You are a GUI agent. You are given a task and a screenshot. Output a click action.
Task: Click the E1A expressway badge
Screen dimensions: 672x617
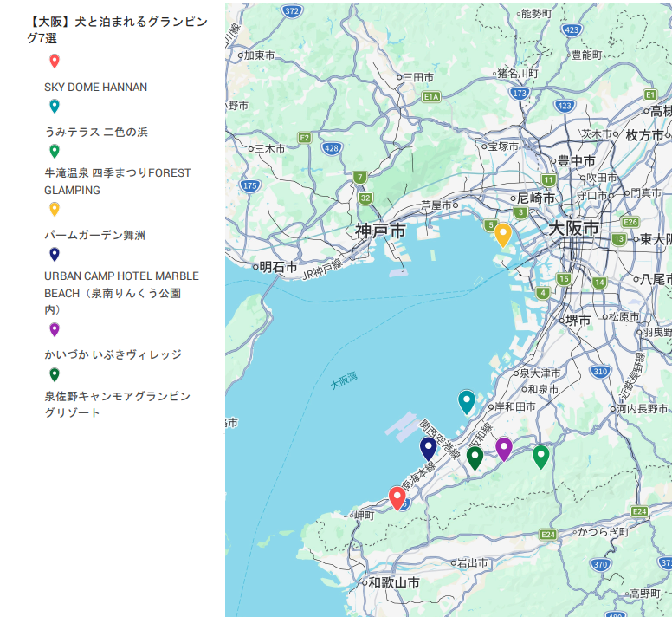431,96
